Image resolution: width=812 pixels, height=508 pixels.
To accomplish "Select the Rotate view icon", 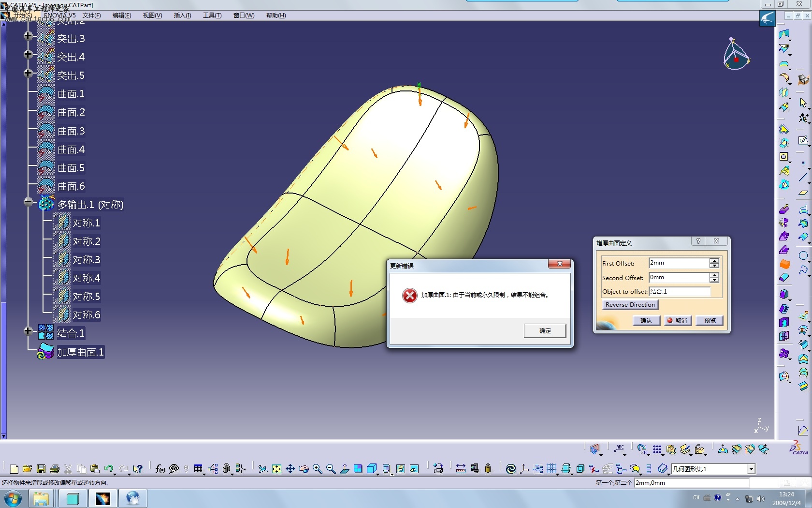I will (304, 469).
